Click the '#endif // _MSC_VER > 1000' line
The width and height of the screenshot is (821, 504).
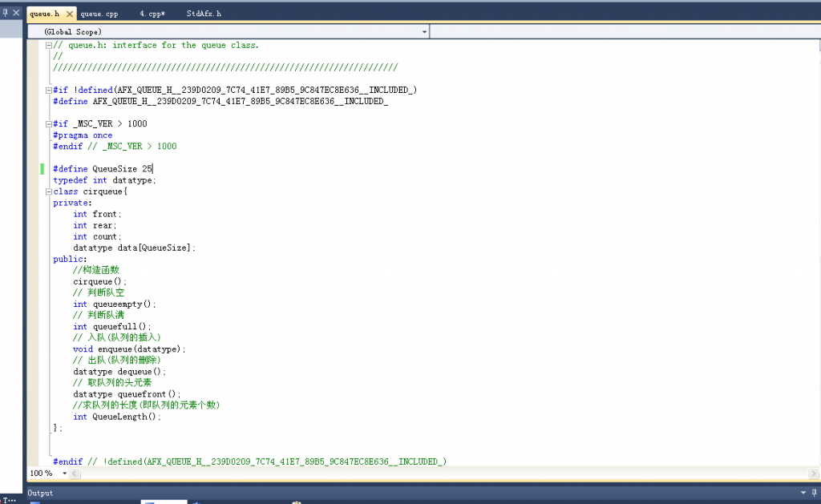(115, 147)
